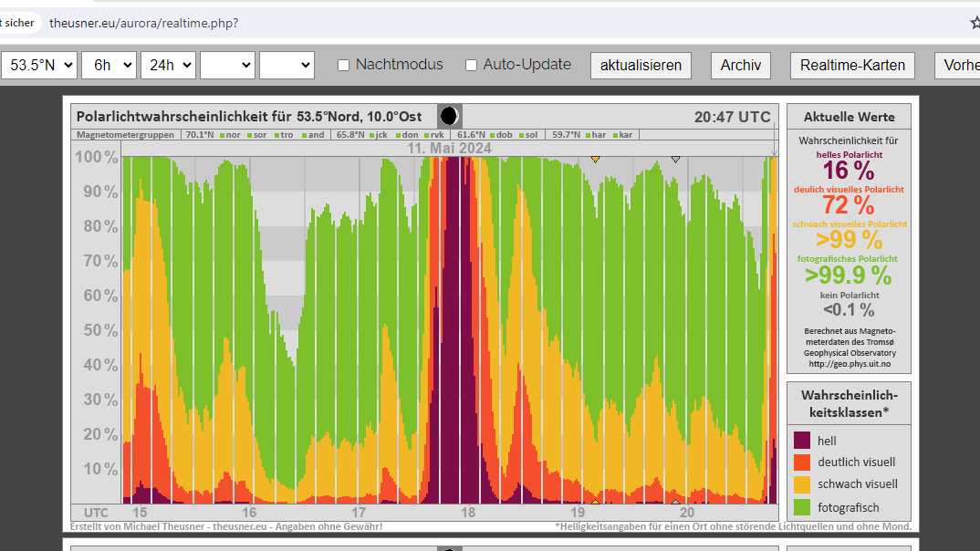The height and width of the screenshot is (551, 980).
Task: Click the green 'fotografisch' legend swatch
Action: tap(802, 507)
